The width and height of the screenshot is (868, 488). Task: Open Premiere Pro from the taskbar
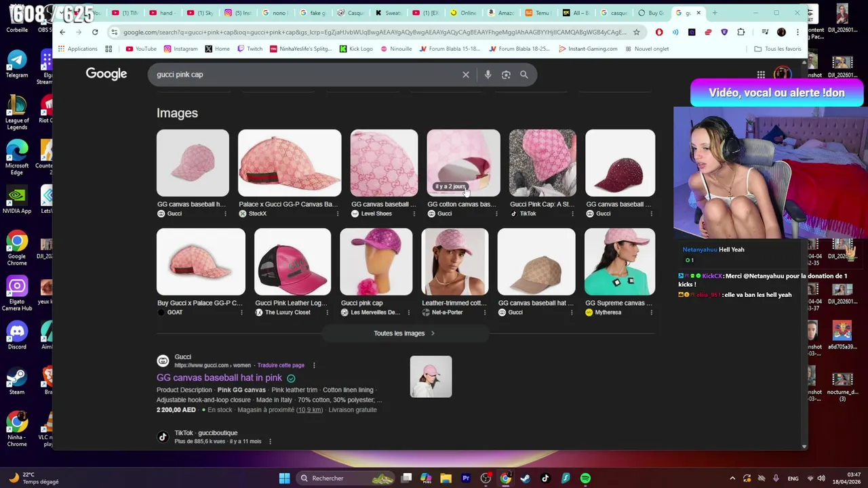coord(466,479)
